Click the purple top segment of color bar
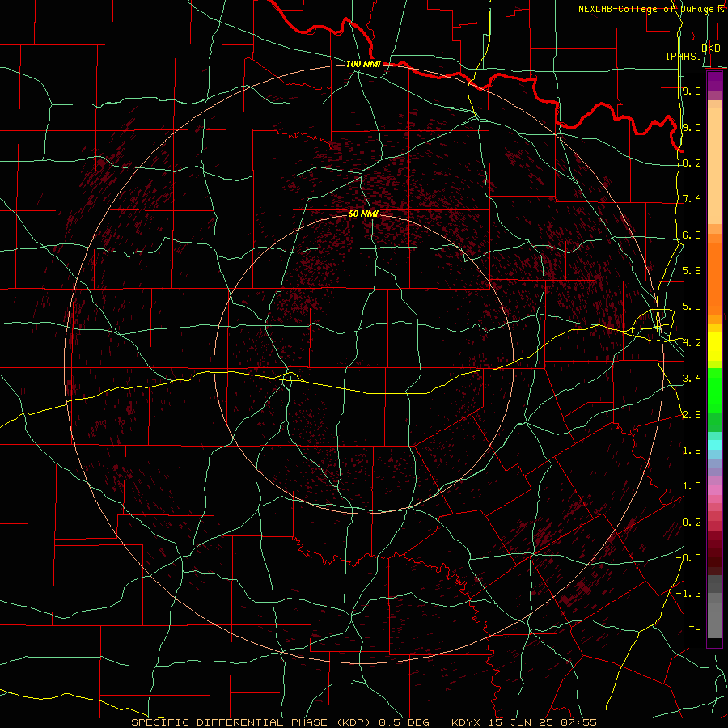Screen dimensions: 728x728 click(x=714, y=81)
